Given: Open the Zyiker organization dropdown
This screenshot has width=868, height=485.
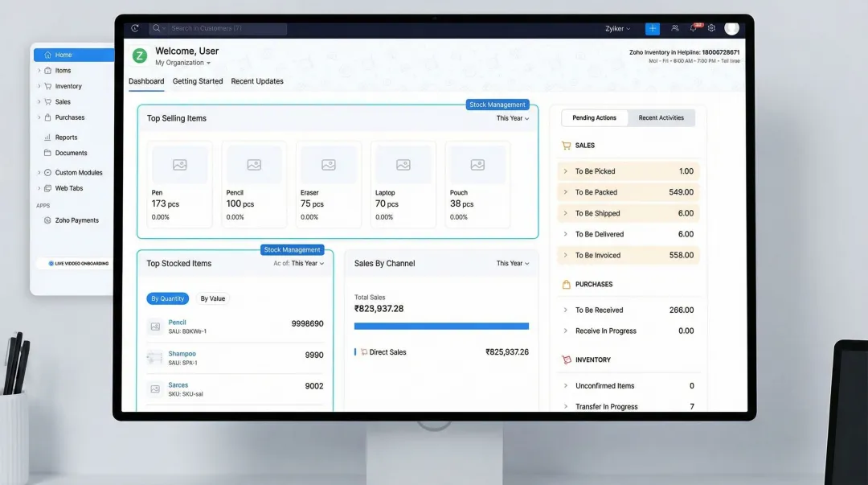Looking at the screenshot, I should tap(617, 28).
